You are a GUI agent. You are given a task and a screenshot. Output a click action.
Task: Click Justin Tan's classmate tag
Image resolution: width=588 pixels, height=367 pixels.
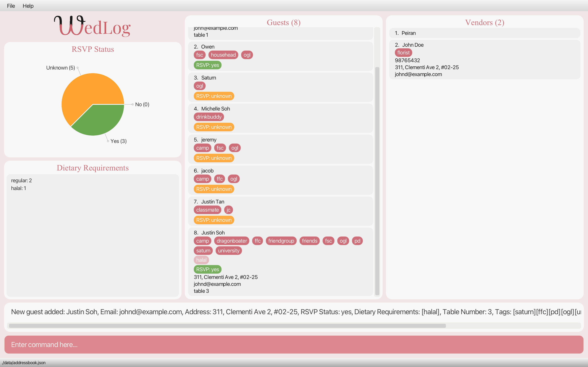[207, 210]
